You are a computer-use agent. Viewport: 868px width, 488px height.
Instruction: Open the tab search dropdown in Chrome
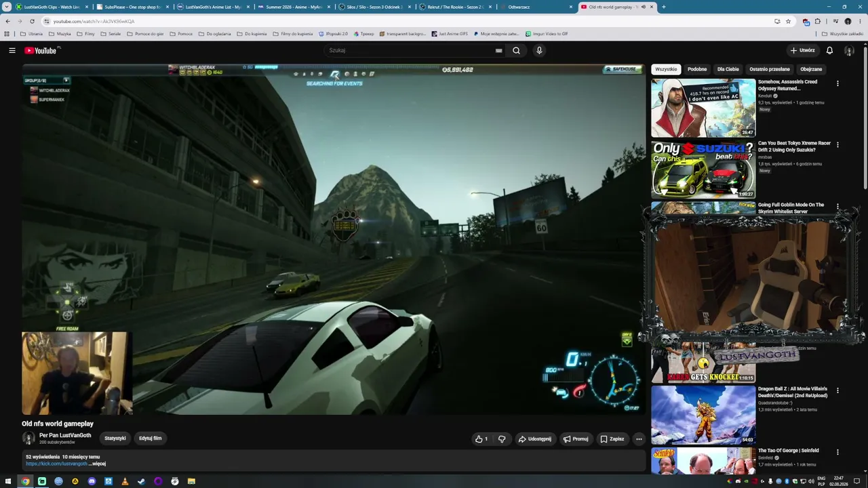coord(7,7)
